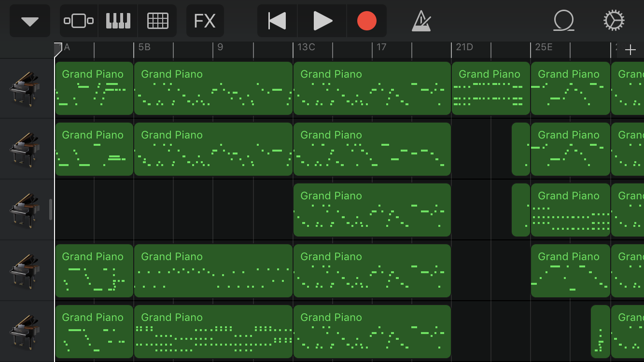
Task: Start recording with the red Record button
Action: (x=366, y=21)
